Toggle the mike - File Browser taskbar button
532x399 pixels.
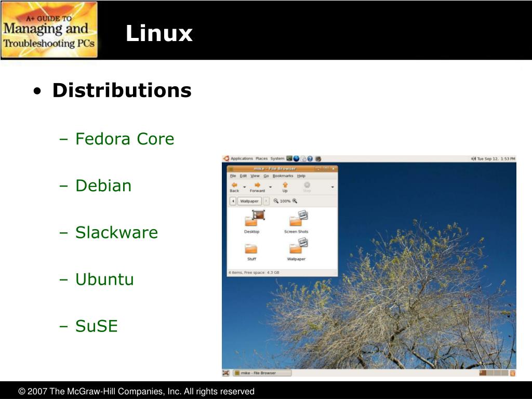click(262, 373)
